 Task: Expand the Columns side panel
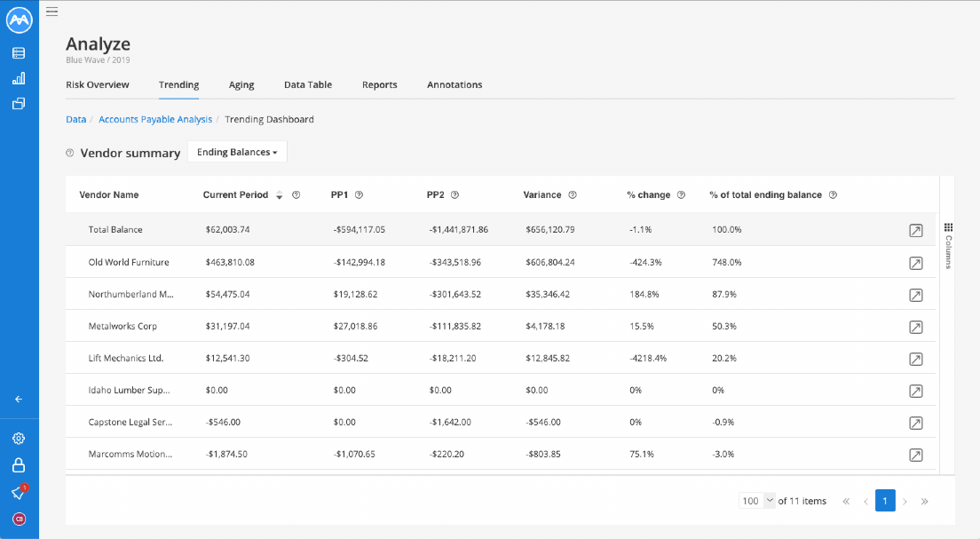pyautogui.click(x=948, y=245)
